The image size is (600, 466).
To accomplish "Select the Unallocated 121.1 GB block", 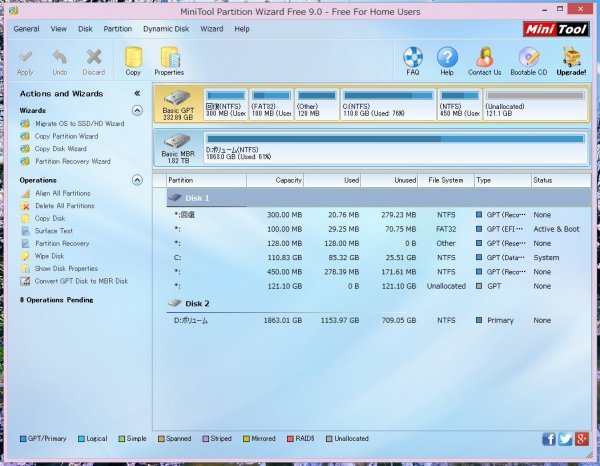I will [x=535, y=104].
